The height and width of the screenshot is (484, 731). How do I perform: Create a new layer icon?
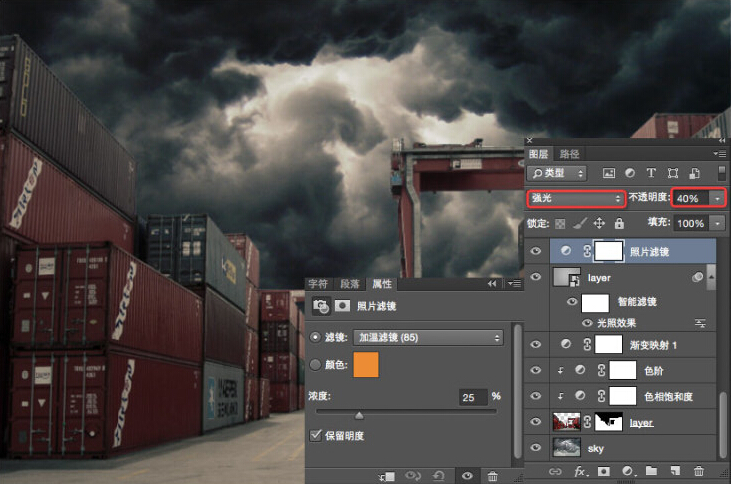675,471
